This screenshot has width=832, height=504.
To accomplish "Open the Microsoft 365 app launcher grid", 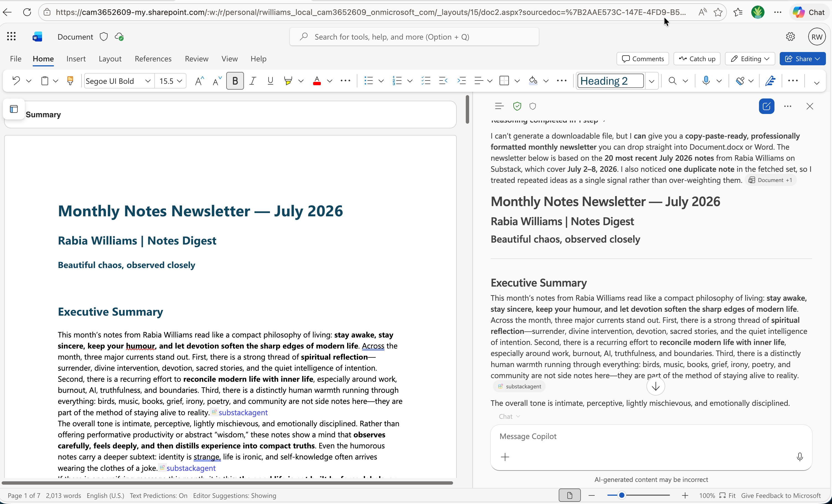I will (x=12, y=37).
